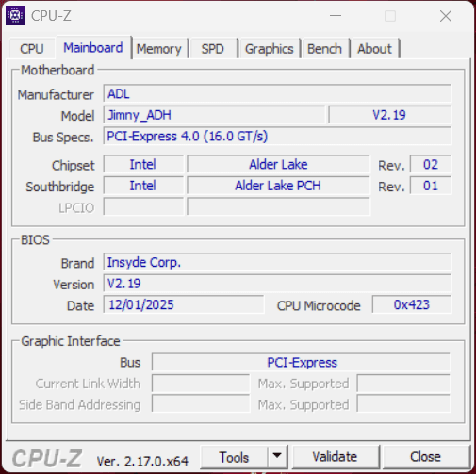This screenshot has width=476, height=474.
Task: Click the empty Side Band Addressing field
Action: [201, 404]
